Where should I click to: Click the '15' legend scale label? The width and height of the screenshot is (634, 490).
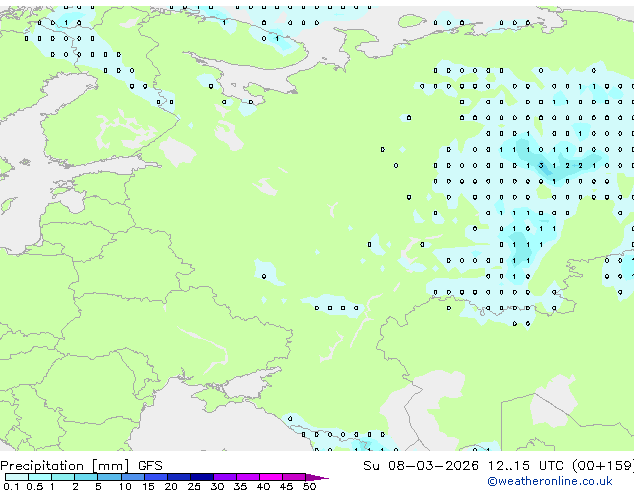(x=148, y=486)
